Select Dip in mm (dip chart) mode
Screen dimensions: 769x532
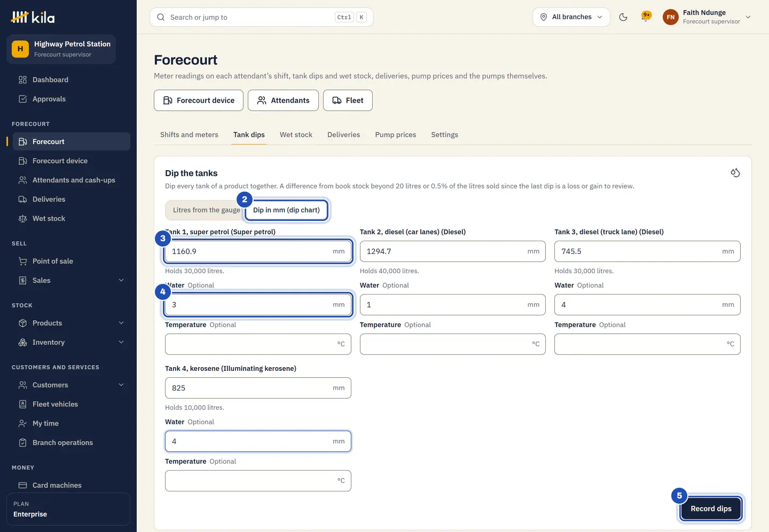click(286, 210)
